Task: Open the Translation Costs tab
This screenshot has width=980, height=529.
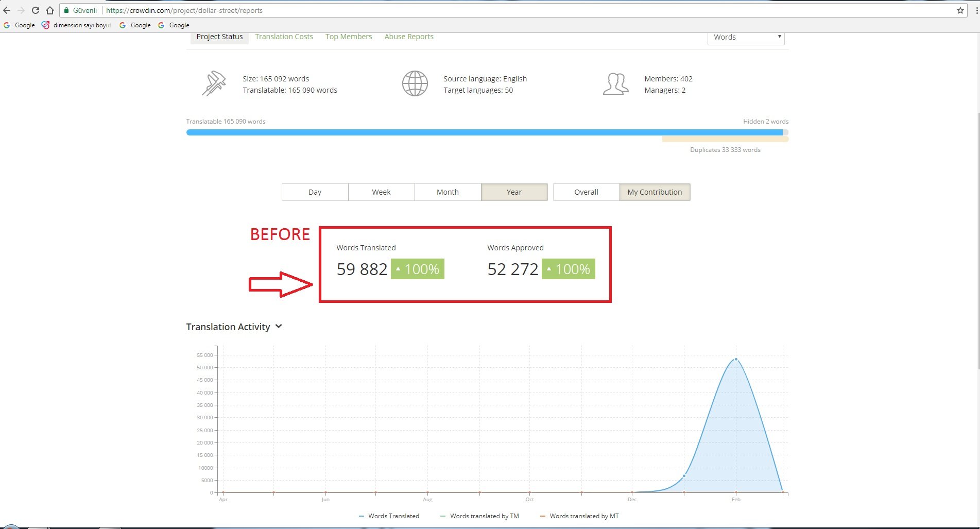Action: click(x=284, y=37)
